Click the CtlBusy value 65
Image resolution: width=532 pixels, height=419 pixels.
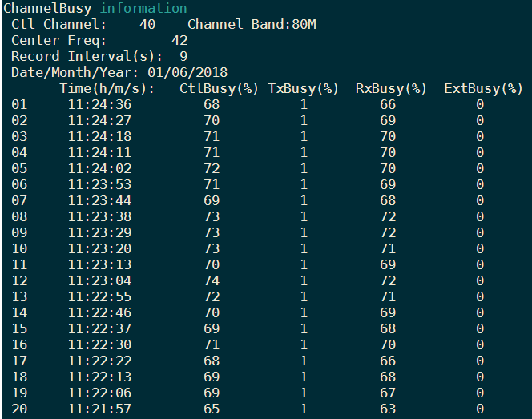pyautogui.click(x=212, y=409)
